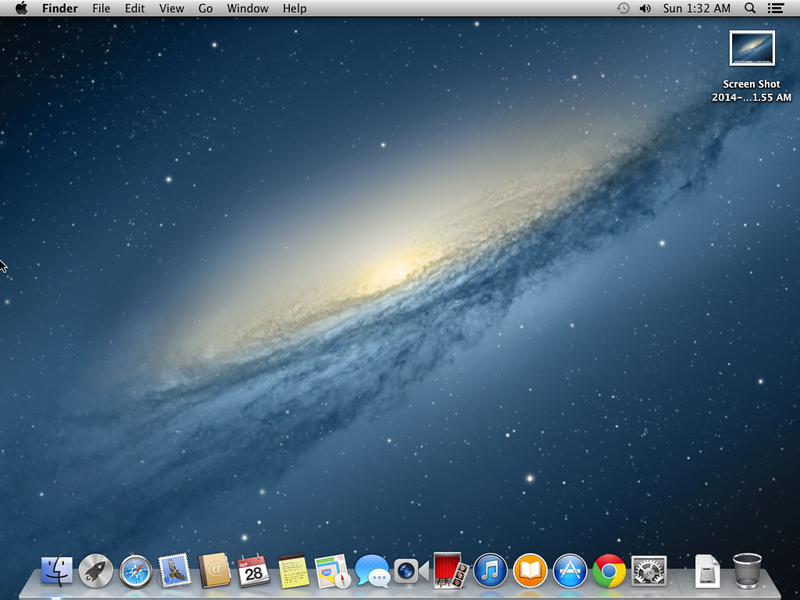Open System Preferences gear icon

click(648, 570)
